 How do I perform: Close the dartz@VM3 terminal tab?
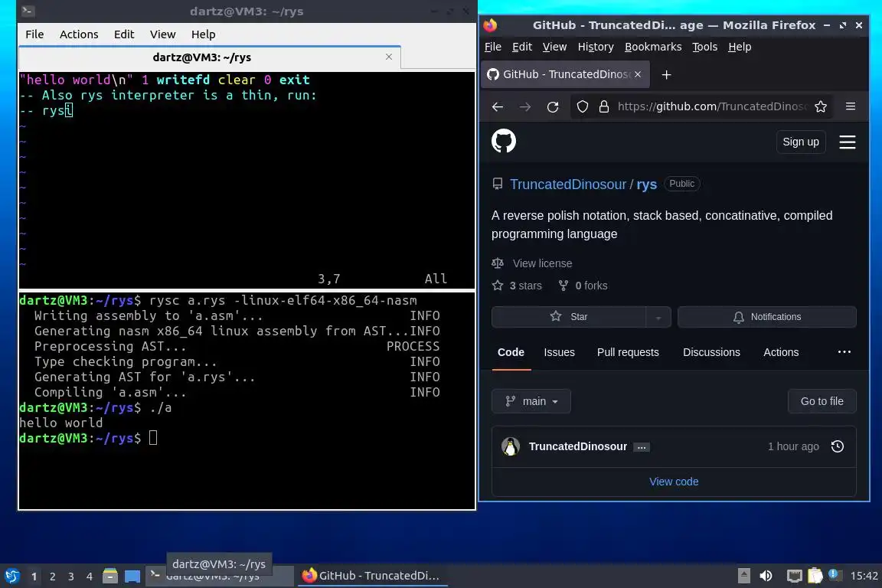click(389, 57)
